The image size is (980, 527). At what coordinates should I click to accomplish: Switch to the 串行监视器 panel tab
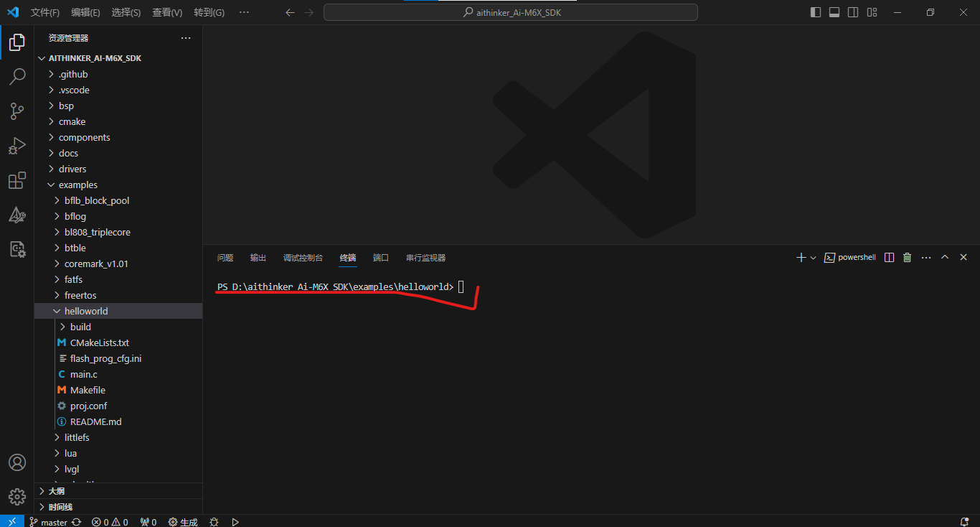(x=425, y=258)
